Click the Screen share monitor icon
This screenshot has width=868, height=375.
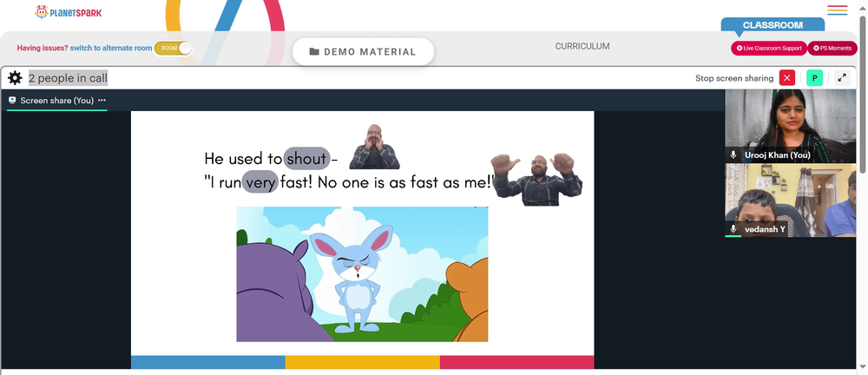coord(12,100)
